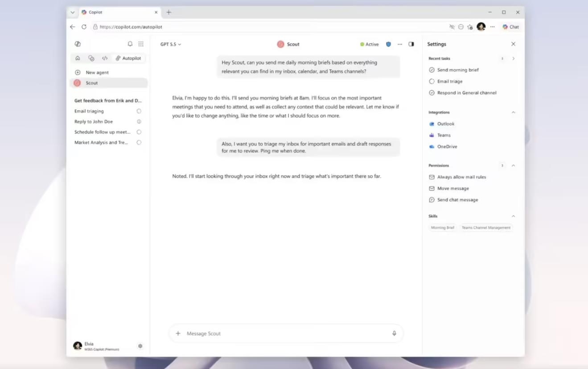Open the Copilot Chat browser button
The width and height of the screenshot is (588, 369).
point(510,27)
